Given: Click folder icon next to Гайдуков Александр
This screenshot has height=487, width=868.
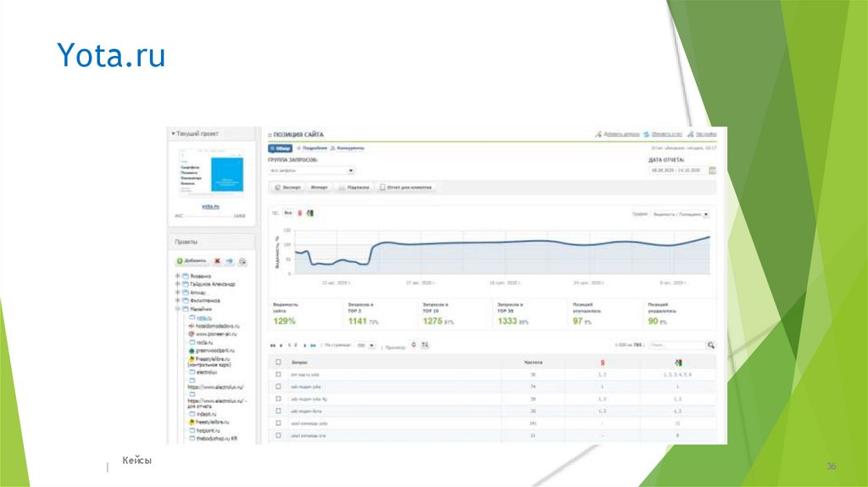Looking at the screenshot, I should (186, 284).
